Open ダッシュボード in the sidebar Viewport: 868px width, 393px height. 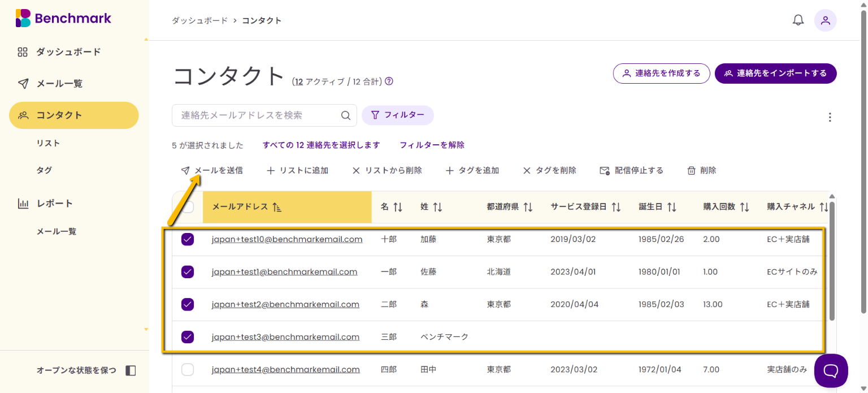point(68,52)
